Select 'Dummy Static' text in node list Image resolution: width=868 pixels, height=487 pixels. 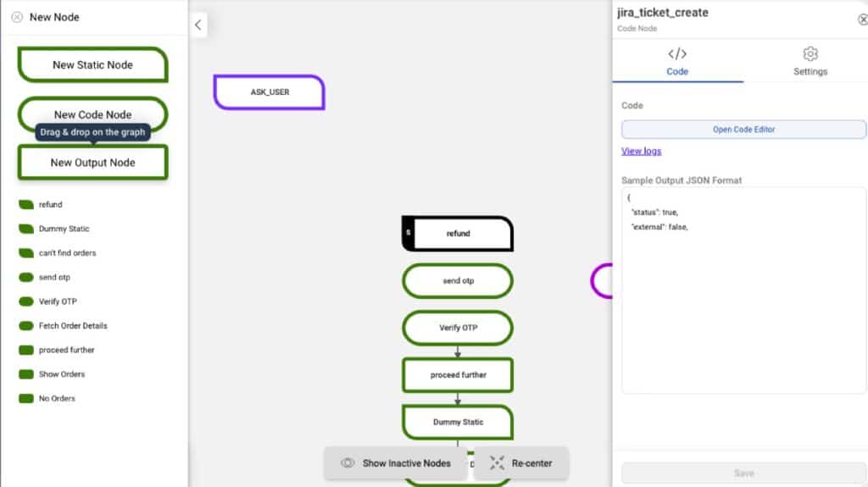[x=64, y=230]
